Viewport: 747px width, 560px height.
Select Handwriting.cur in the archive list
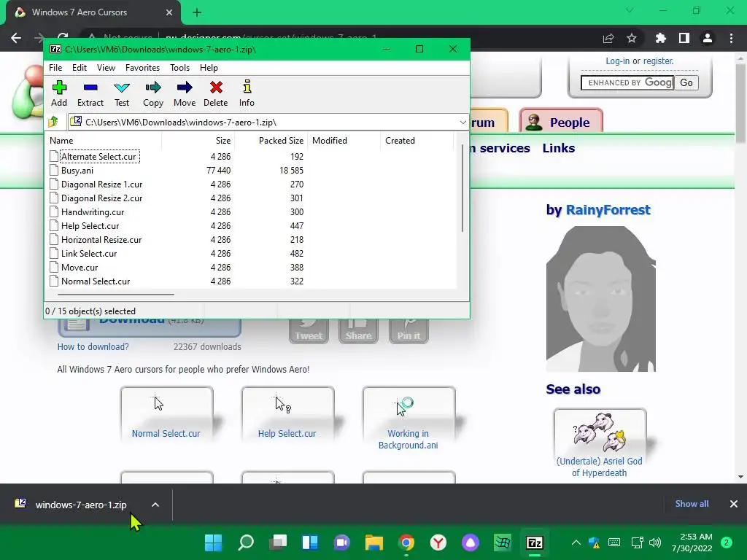tap(93, 212)
